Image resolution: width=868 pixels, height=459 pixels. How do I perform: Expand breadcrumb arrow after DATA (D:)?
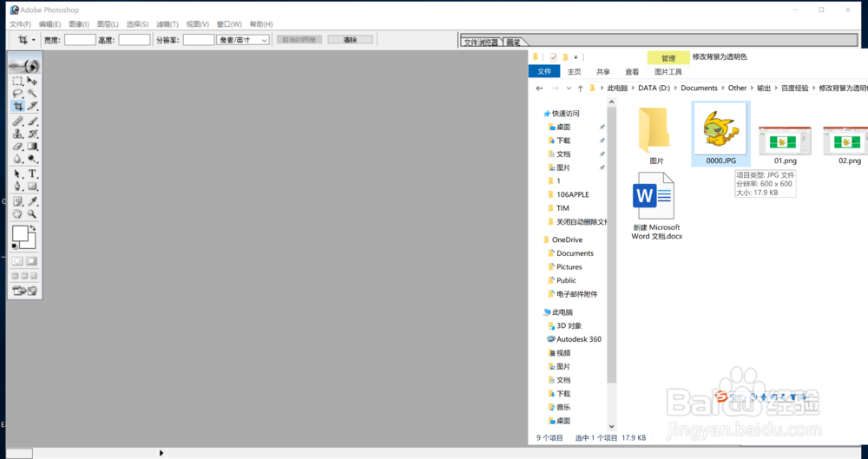click(675, 88)
